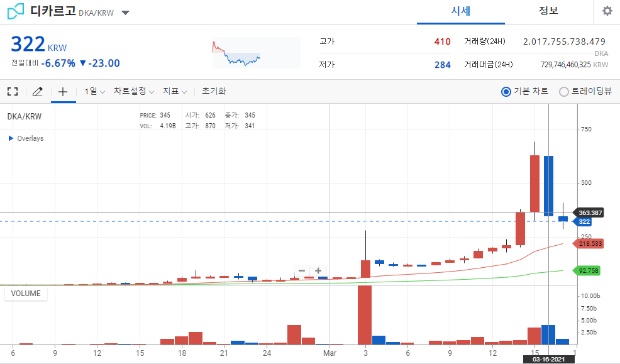Click the VOLUME panel label
Viewport: 620px width, 364px height.
coord(26,293)
